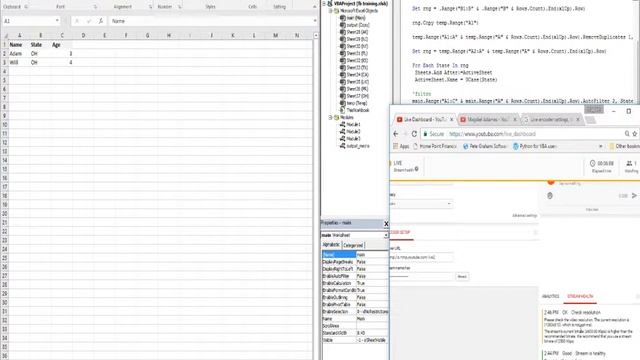
Task: Open a new browser tab
Action: pos(590,120)
